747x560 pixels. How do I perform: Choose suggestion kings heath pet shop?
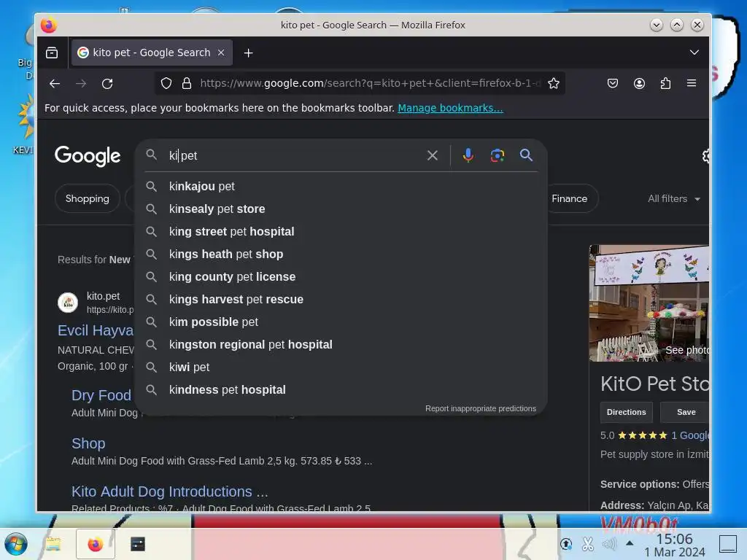click(x=341, y=254)
